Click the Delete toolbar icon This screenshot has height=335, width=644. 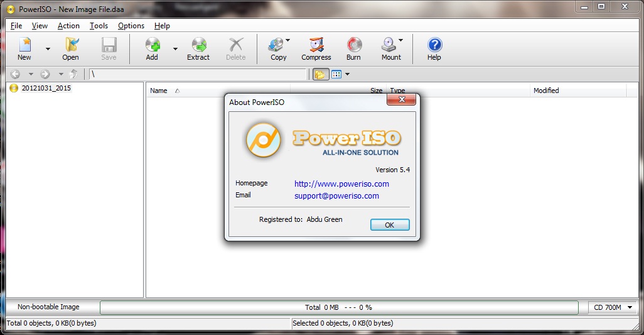click(236, 45)
